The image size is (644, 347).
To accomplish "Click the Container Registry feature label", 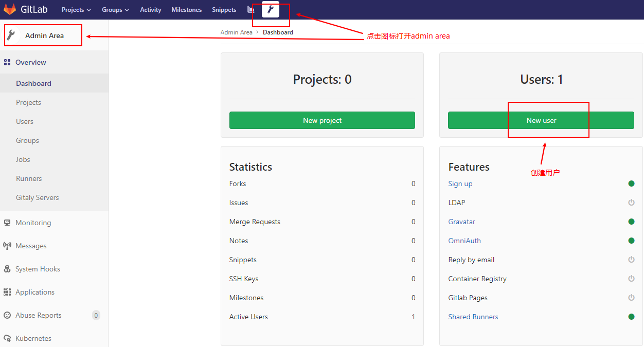I will (477, 279).
